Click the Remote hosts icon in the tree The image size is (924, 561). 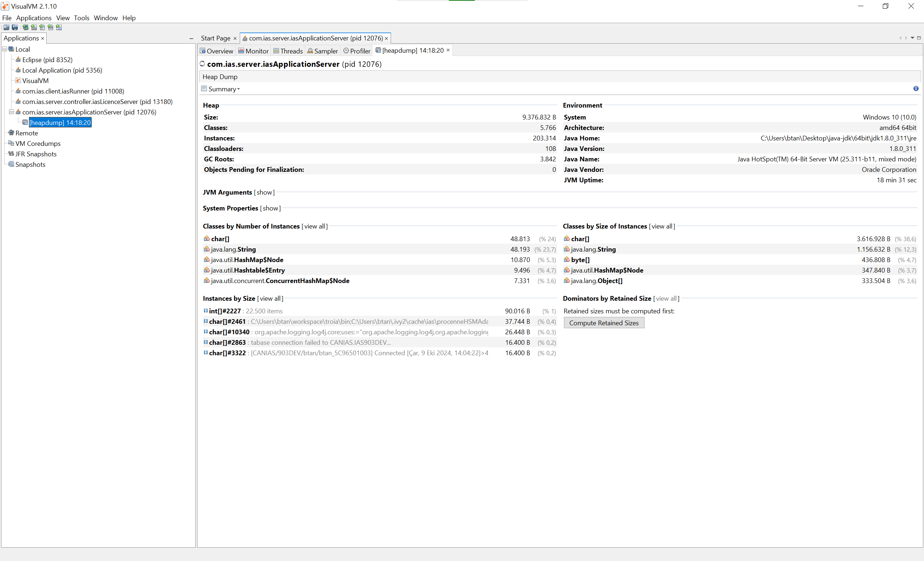click(x=11, y=133)
